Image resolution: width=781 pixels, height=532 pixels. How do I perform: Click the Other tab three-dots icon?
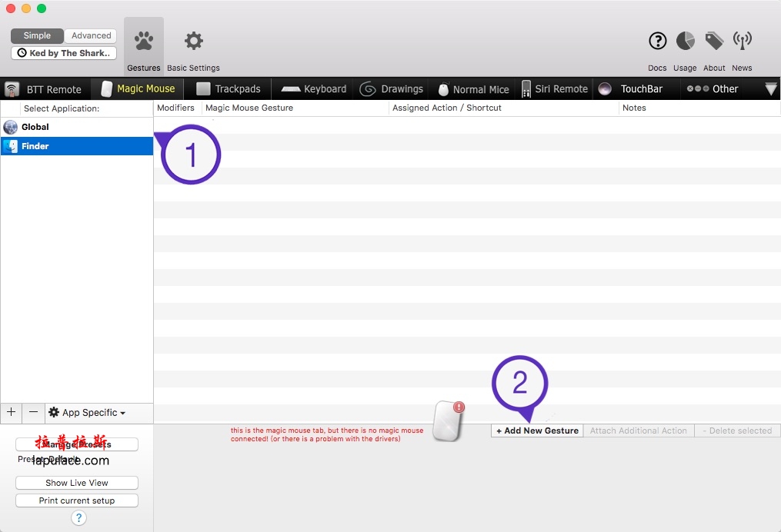(698, 88)
